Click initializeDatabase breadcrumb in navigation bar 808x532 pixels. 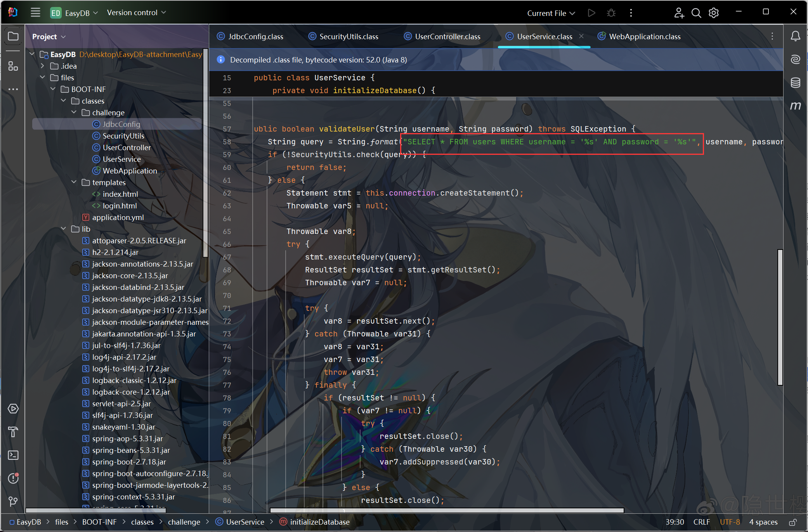tap(315, 522)
